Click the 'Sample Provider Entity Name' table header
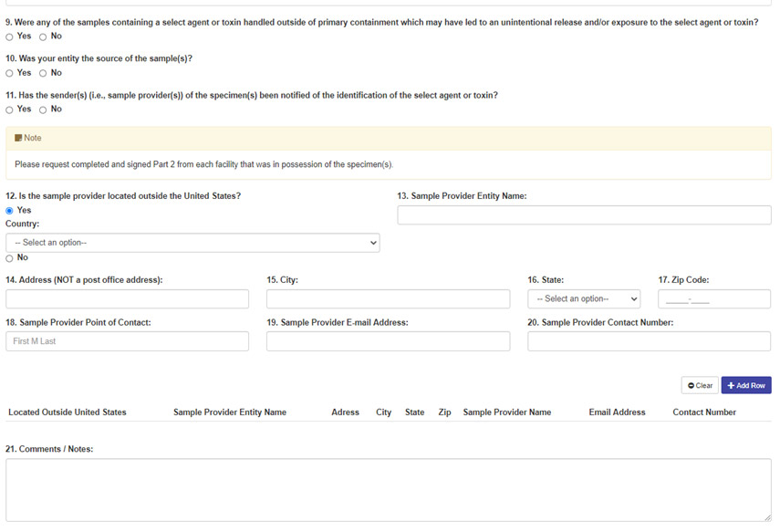Viewport: 780px width, 532px height. click(230, 412)
